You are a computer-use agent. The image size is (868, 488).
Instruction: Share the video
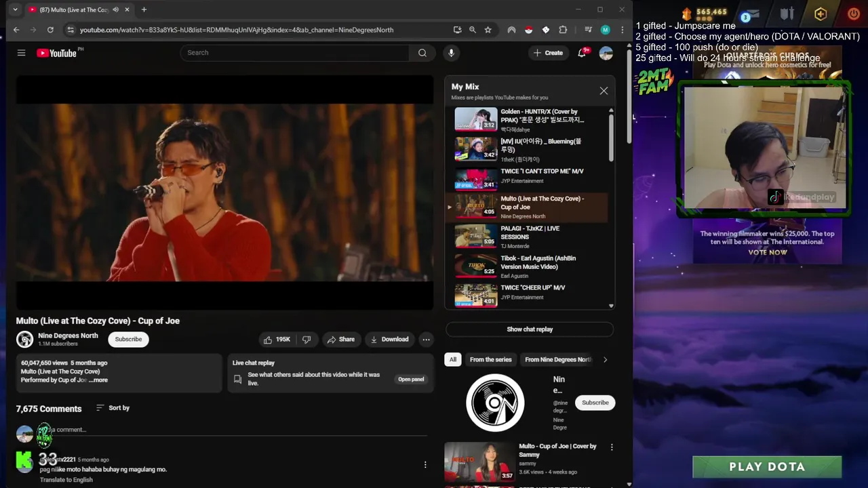click(x=341, y=340)
